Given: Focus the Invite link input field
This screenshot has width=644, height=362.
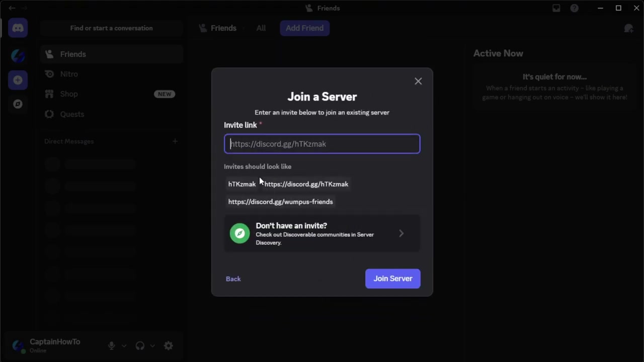Looking at the screenshot, I should click(x=322, y=144).
